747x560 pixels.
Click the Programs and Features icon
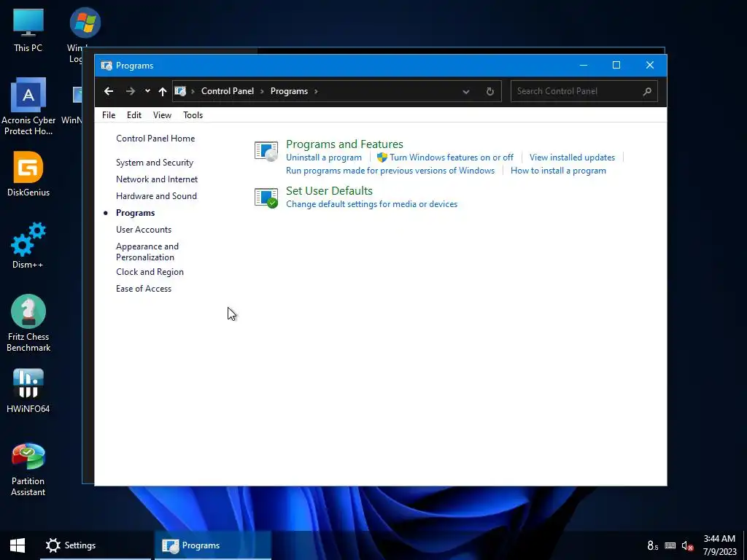(266, 151)
